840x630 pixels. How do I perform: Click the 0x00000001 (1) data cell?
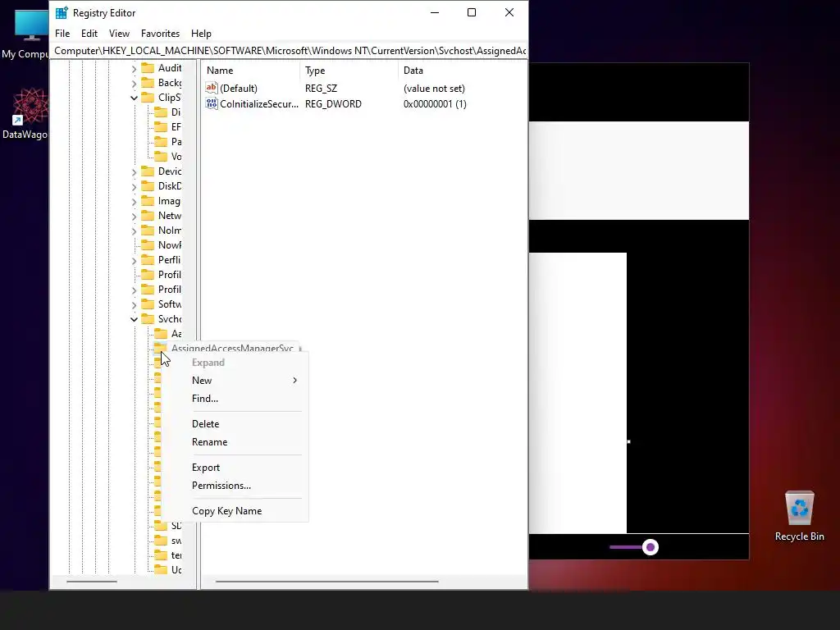point(435,104)
